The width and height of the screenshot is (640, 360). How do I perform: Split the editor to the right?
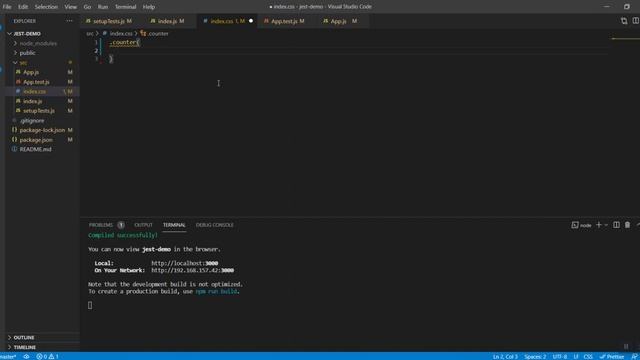(x=636, y=21)
